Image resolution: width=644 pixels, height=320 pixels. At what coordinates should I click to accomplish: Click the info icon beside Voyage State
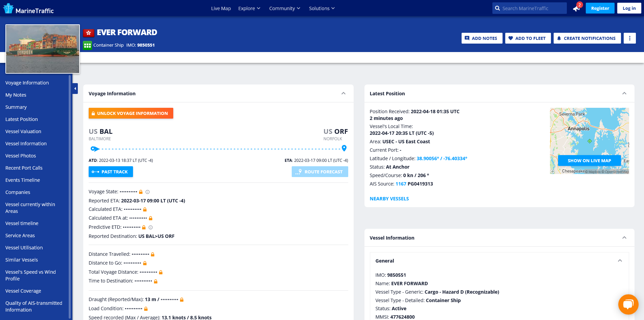148,192
